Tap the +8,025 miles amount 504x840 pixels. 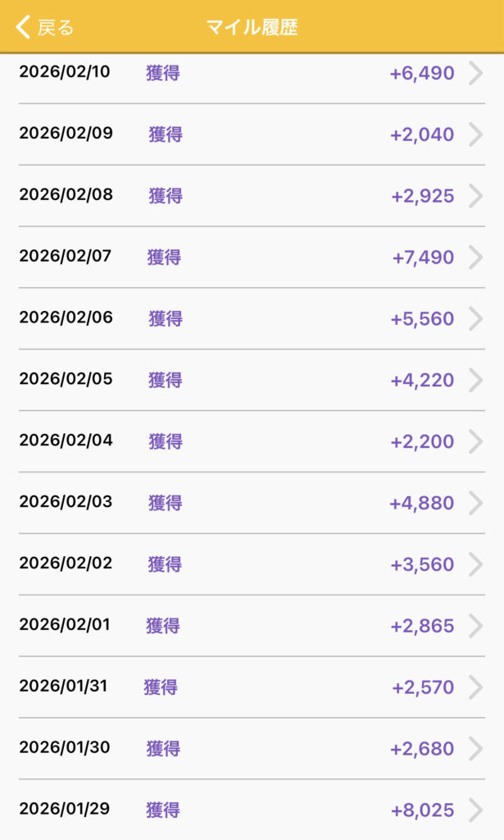click(x=422, y=810)
